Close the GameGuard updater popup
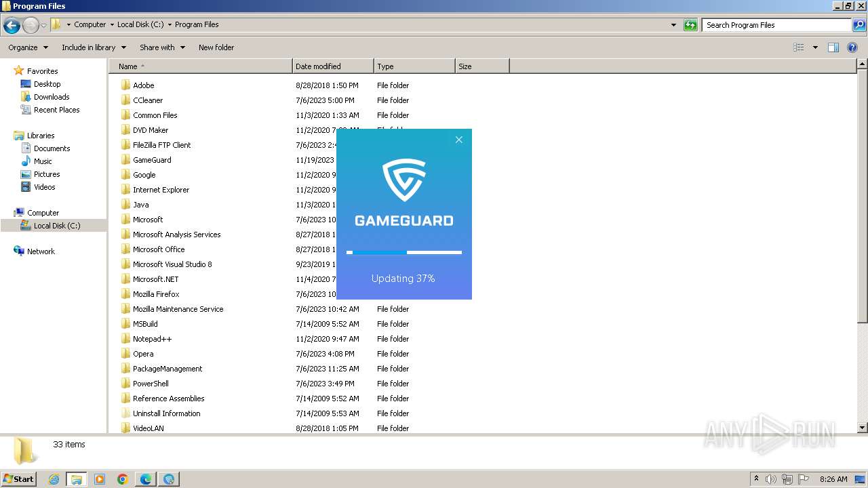The width and height of the screenshot is (868, 488). [x=458, y=140]
